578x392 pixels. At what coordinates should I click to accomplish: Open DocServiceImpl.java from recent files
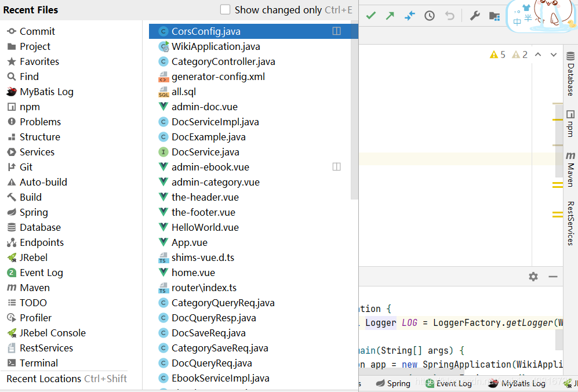pos(215,122)
